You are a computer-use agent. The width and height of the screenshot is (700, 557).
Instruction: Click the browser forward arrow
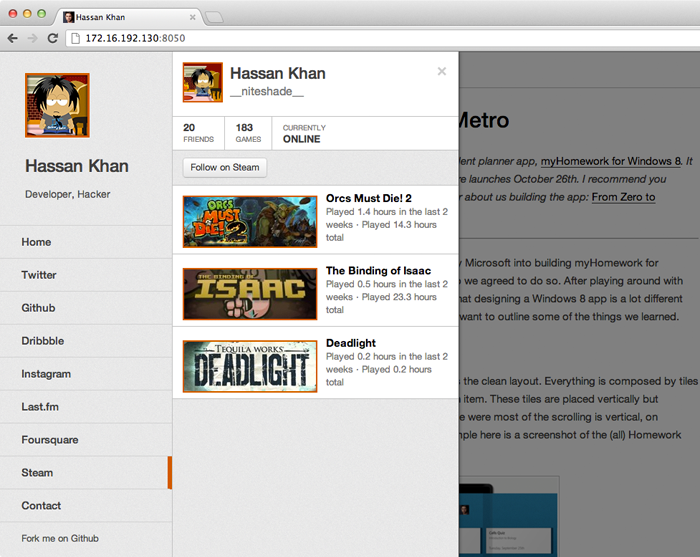click(x=33, y=38)
